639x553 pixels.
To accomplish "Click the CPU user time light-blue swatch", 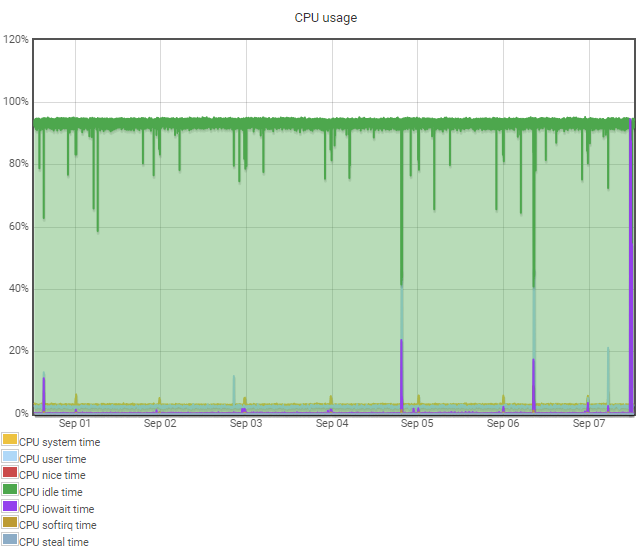I will coord(10,456).
